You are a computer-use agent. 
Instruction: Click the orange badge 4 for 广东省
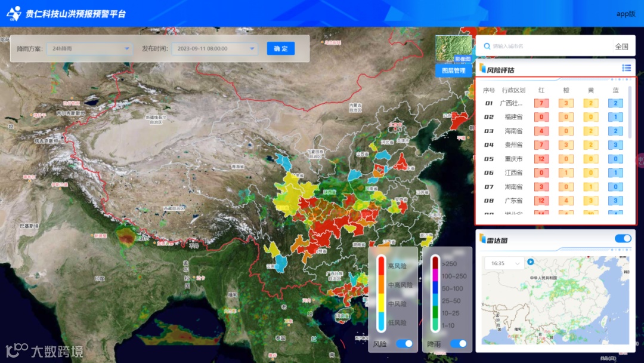coord(566,201)
